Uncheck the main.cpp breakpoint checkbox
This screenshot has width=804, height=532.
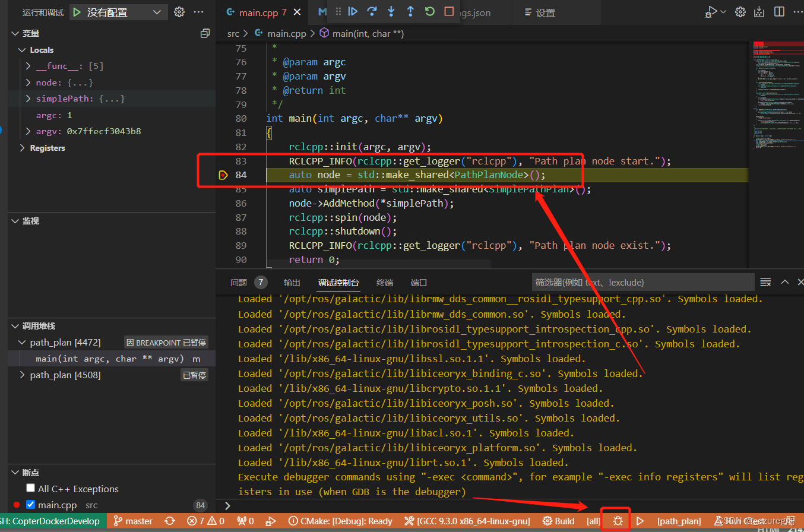point(30,505)
